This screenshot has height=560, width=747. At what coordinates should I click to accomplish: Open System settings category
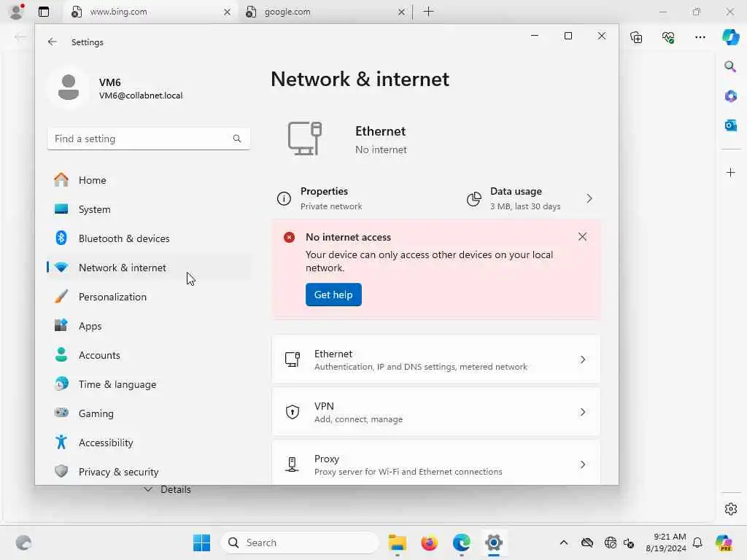click(149, 209)
